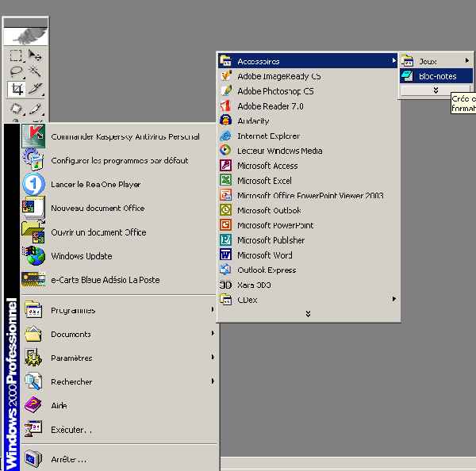Click the Audacity icon
Image resolution: width=476 pixels, height=471 pixels.
pyautogui.click(x=225, y=121)
